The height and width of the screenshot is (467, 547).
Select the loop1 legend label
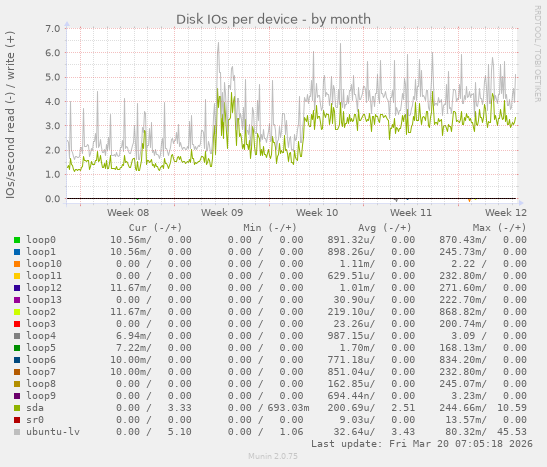coord(41,252)
